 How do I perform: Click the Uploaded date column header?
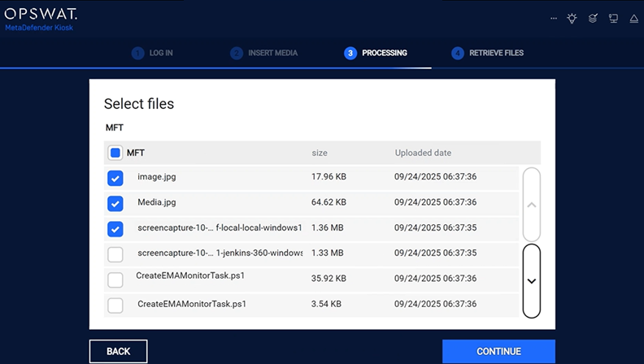pyautogui.click(x=423, y=153)
